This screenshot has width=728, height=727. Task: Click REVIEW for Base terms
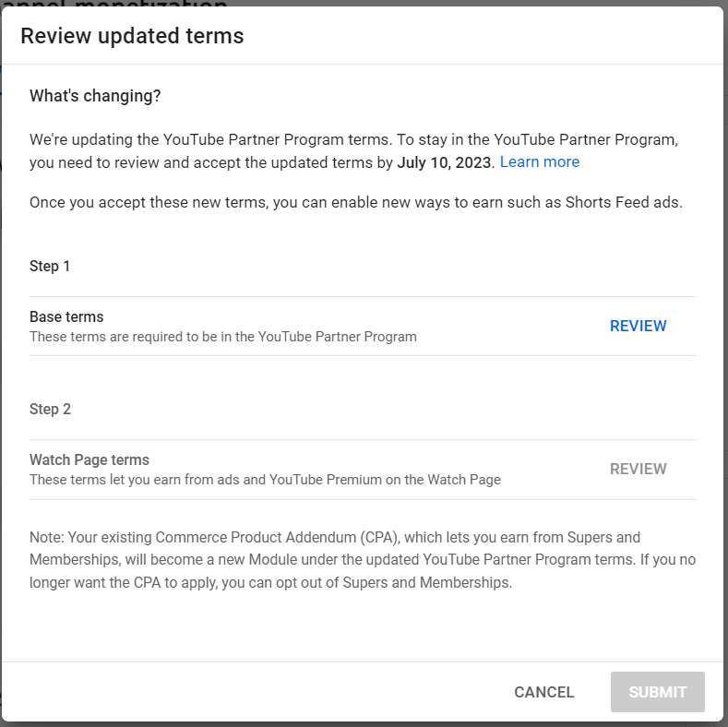point(638,326)
